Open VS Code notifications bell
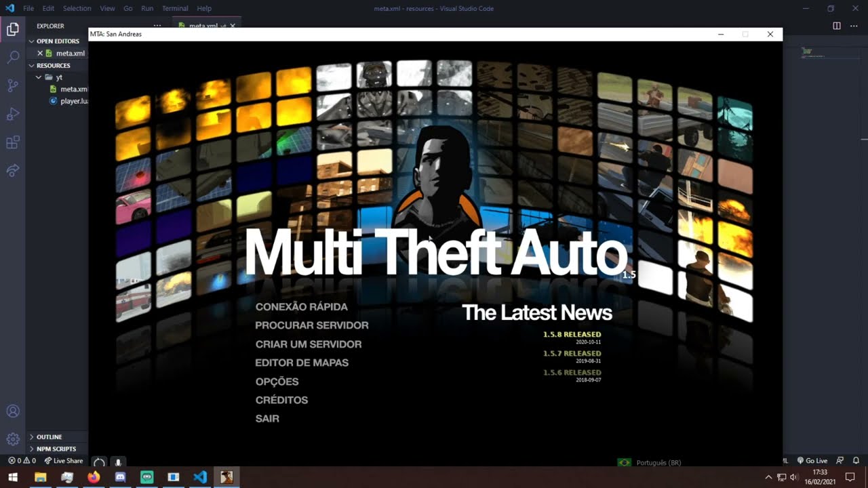Screen dimensions: 868x488 (856, 461)
